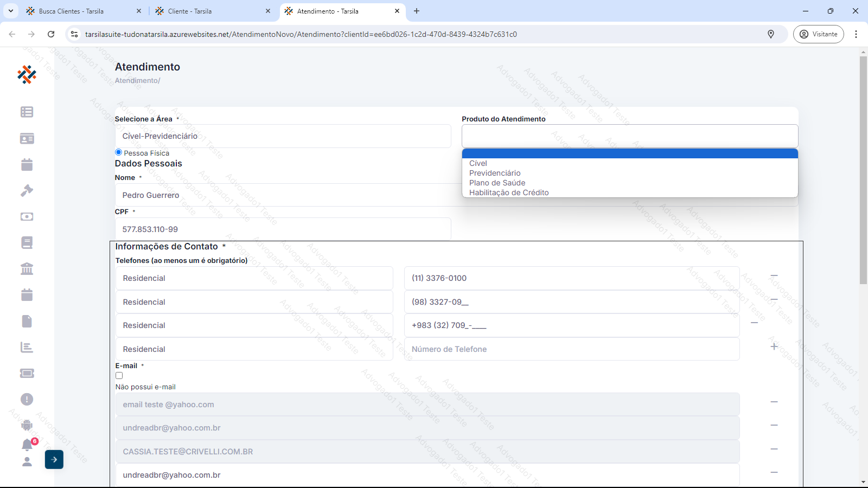Choose Previdenciário from the product list

pos(495,173)
